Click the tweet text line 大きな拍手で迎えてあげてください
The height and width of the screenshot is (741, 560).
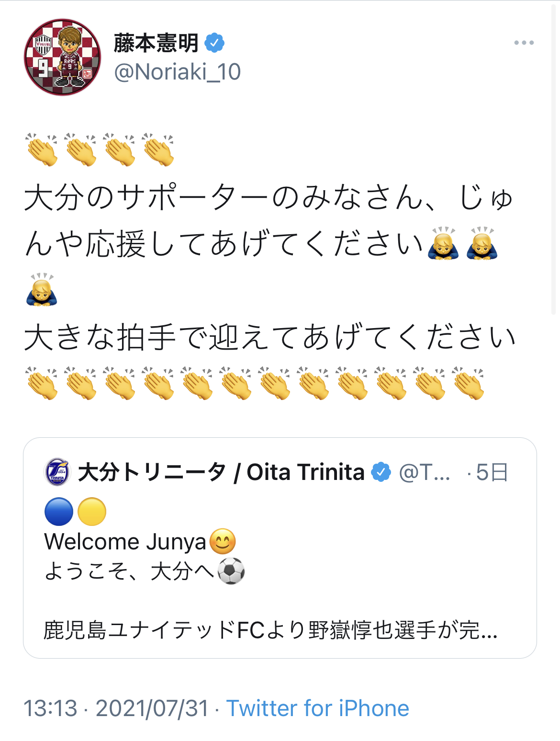(270, 337)
